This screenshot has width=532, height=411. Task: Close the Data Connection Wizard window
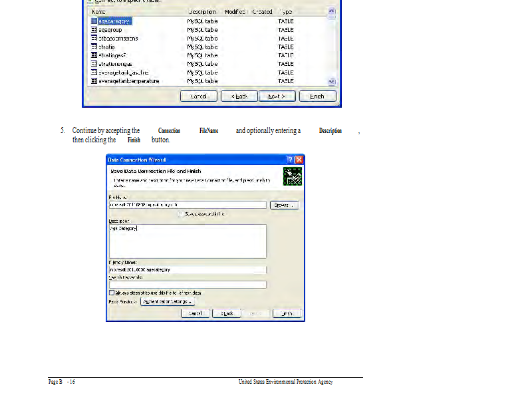click(x=299, y=160)
